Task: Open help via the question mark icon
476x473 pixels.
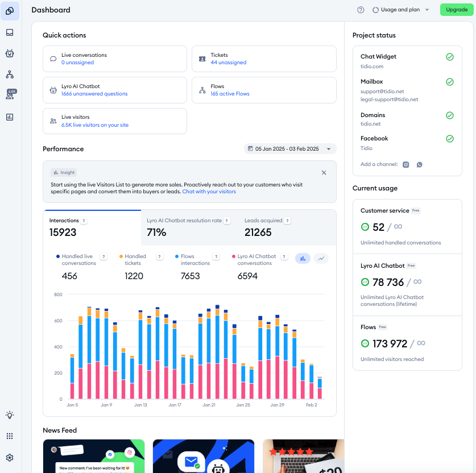Action: (x=360, y=10)
